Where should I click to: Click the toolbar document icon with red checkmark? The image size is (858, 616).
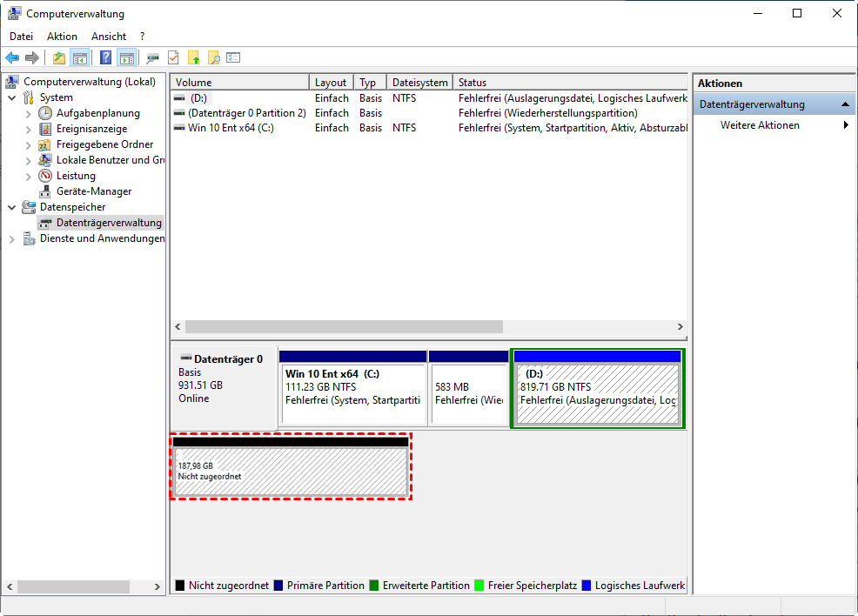pyautogui.click(x=173, y=58)
